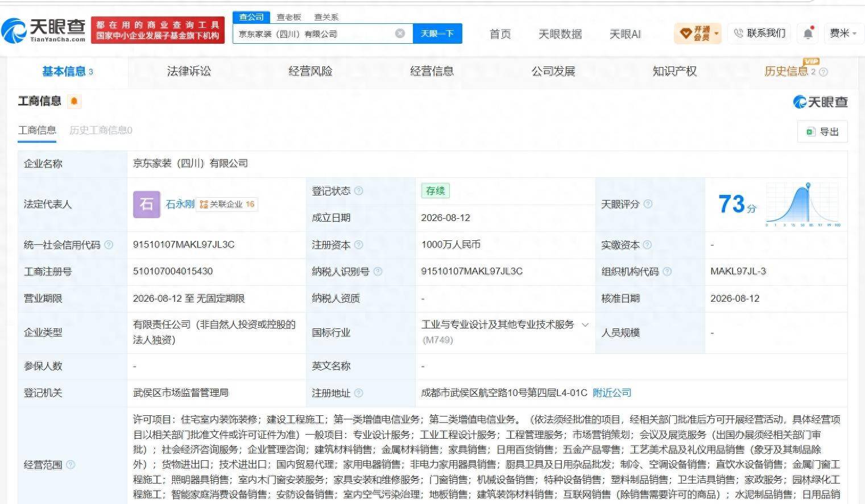The height and width of the screenshot is (504, 865).
Task: Click the red banner 都在用的商业查询工具
Action: [x=157, y=30]
